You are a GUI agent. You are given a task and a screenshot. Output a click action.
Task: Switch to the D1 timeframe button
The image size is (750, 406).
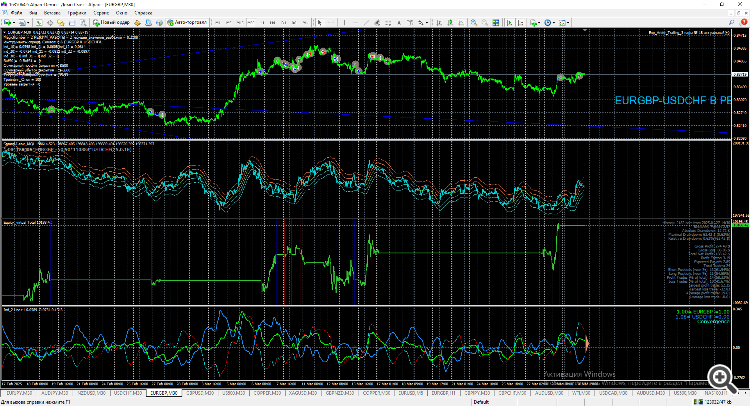(x=283, y=22)
